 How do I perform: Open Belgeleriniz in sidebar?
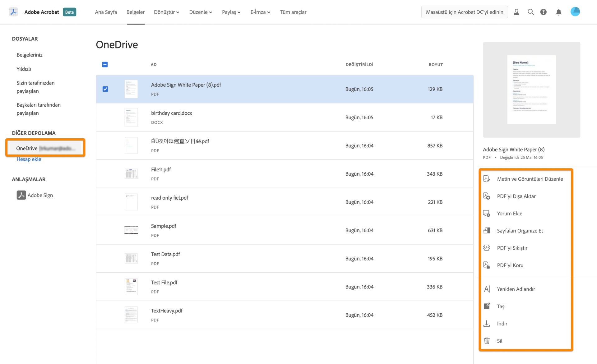[x=30, y=55]
